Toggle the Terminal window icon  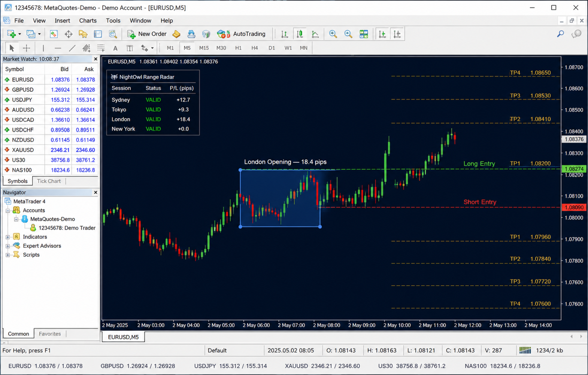(98, 34)
